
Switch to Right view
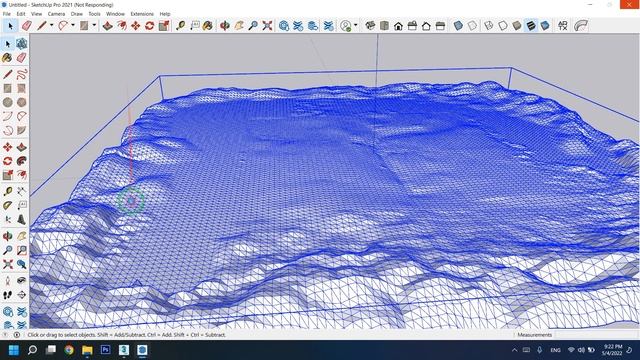tap(412, 26)
